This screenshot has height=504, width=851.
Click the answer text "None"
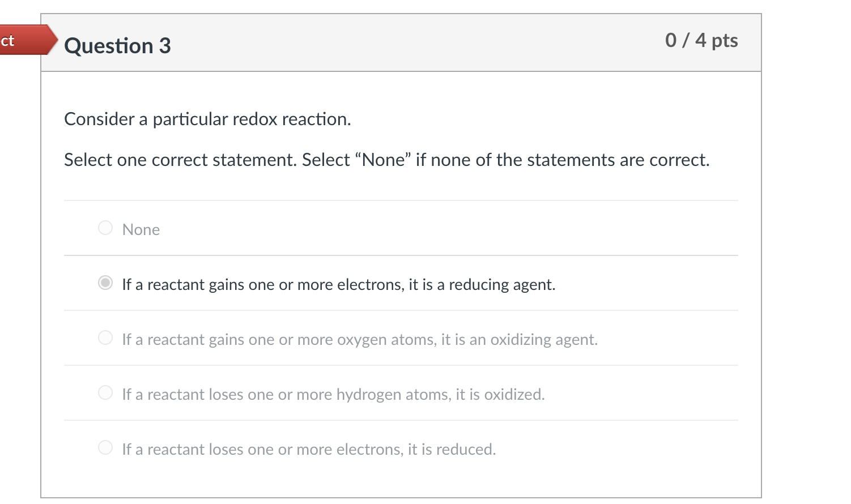[141, 229]
